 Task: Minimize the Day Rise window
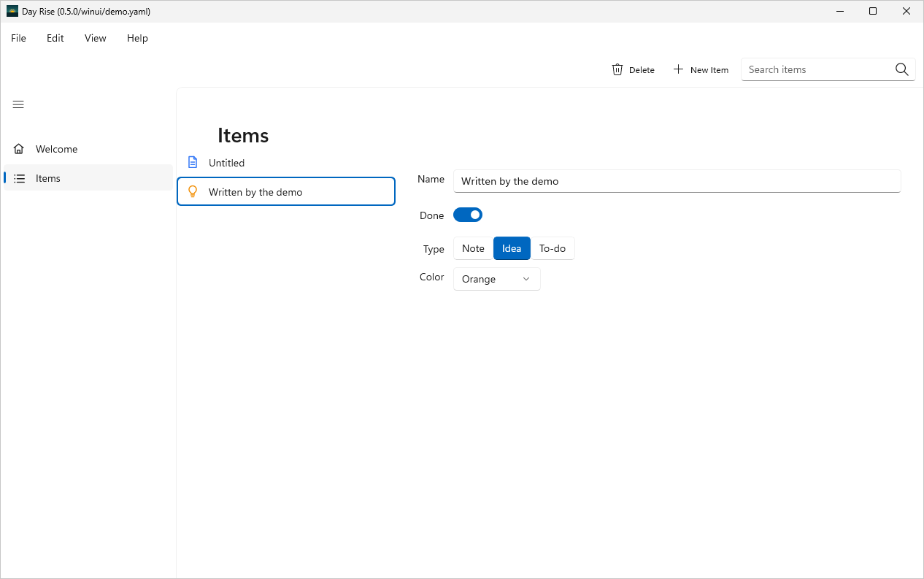click(x=841, y=11)
